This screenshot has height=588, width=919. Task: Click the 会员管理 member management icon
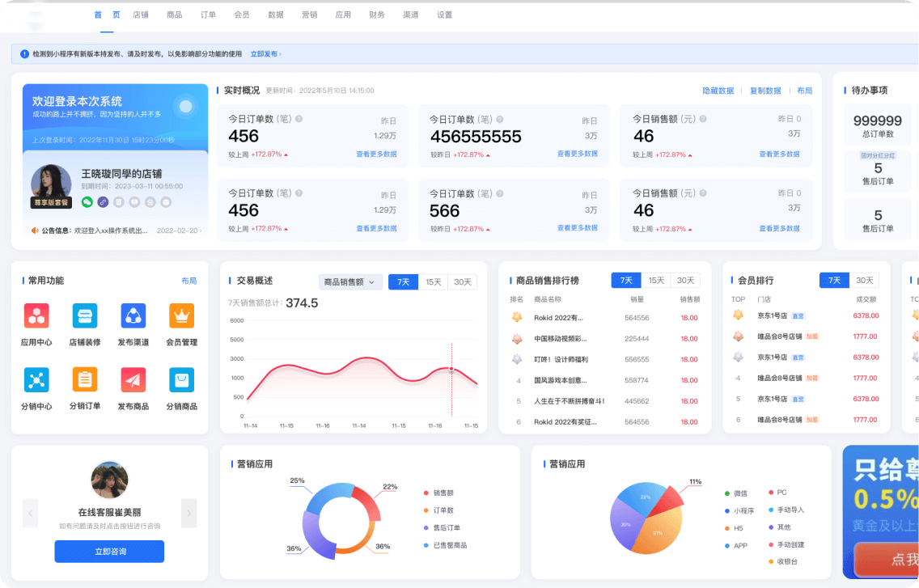181,315
